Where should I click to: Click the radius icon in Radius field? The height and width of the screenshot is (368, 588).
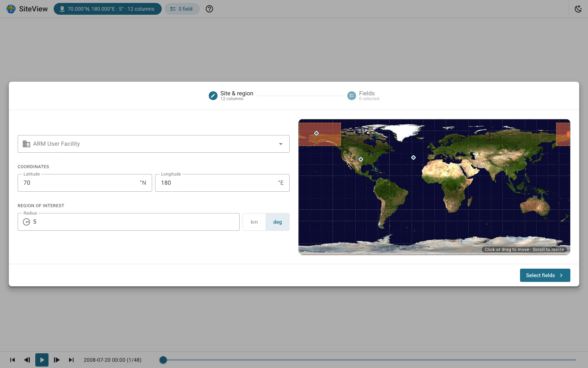(x=26, y=222)
